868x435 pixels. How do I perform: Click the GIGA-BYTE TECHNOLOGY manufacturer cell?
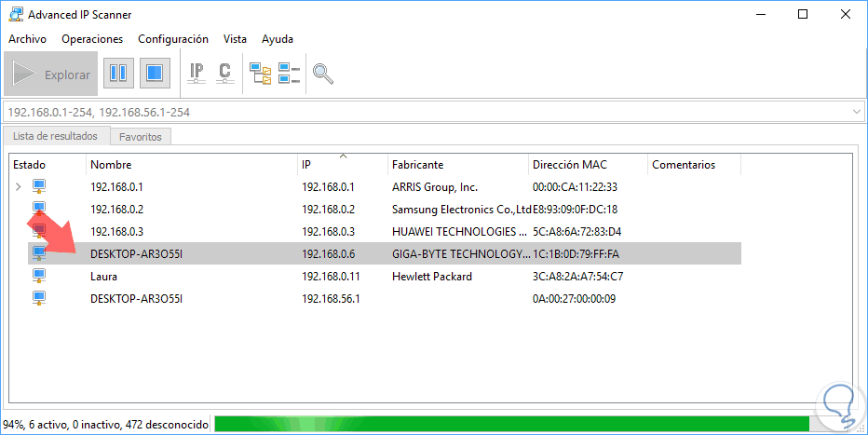(461, 254)
